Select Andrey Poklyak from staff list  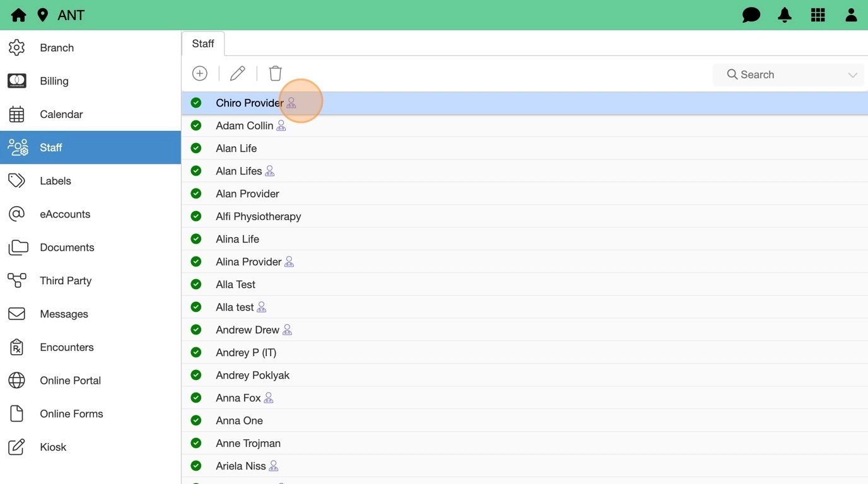pyautogui.click(x=252, y=375)
